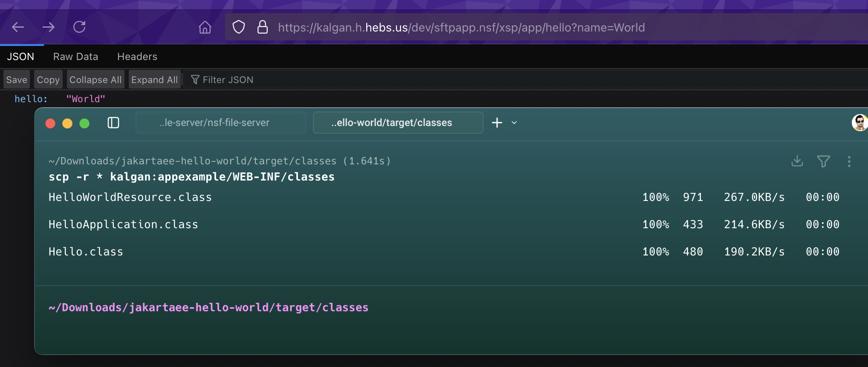Switch to the Raw Data tab

click(75, 57)
